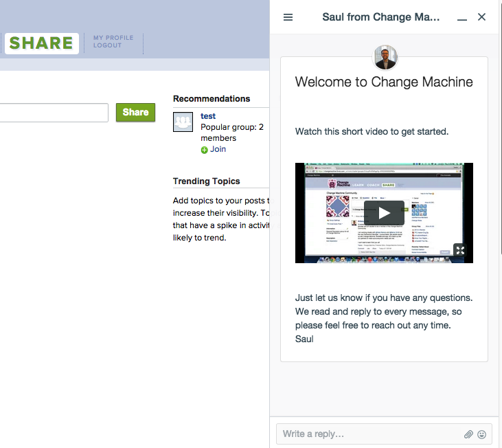Open the chat hamburger menu

click(288, 17)
